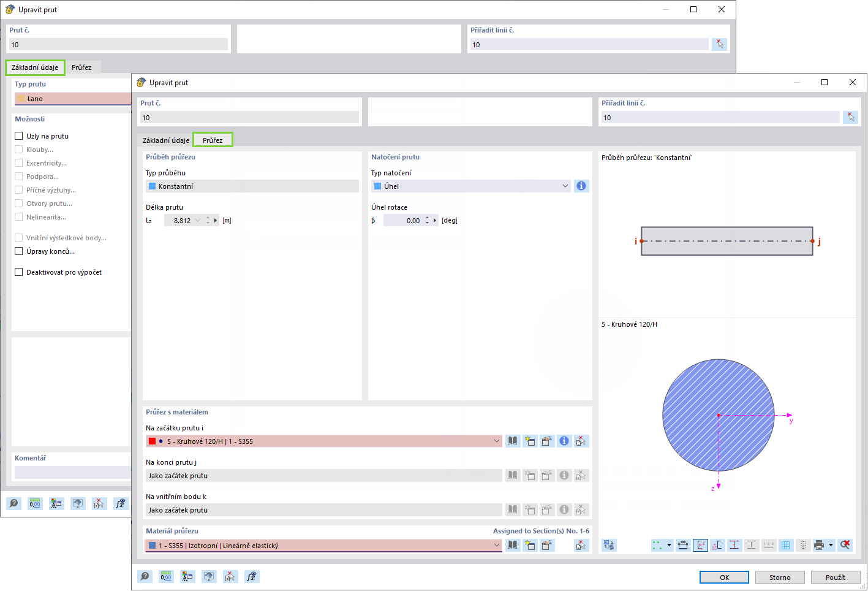868x591 pixels.
Task: Toggle Otvory prutu... checkbox
Action: point(19,204)
